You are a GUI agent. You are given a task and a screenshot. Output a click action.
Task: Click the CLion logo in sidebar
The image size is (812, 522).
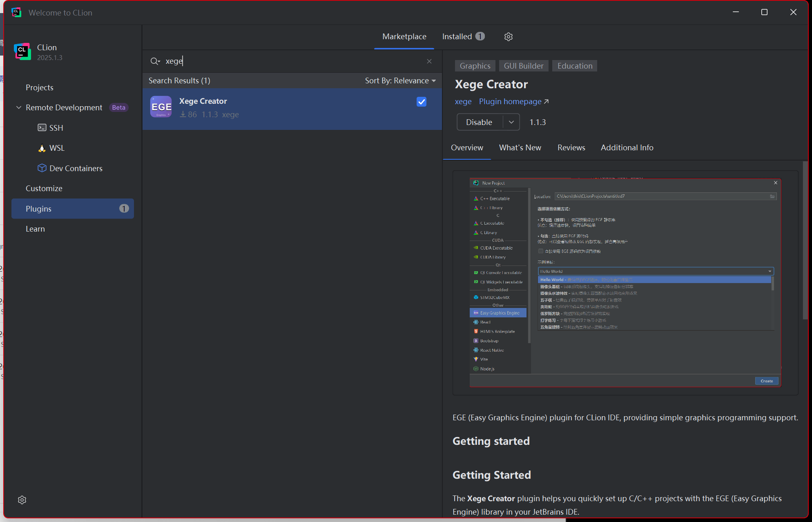point(22,51)
